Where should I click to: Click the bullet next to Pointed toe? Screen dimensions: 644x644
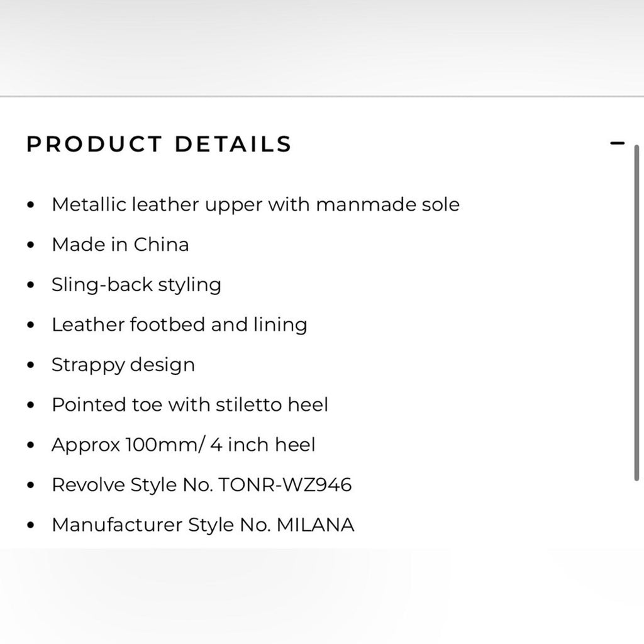[30, 406]
